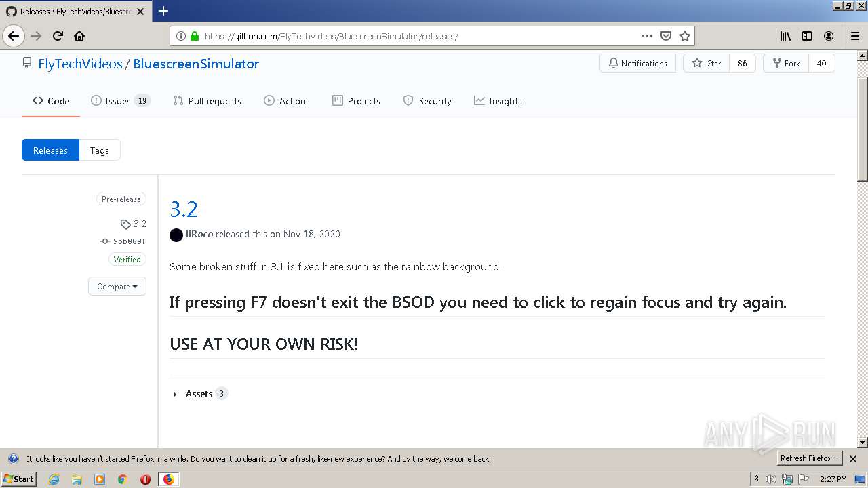Open the Security tab

click(x=427, y=101)
